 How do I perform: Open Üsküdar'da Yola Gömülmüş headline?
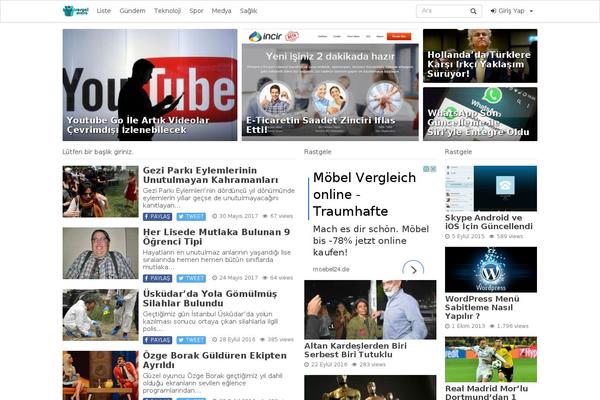(210, 299)
